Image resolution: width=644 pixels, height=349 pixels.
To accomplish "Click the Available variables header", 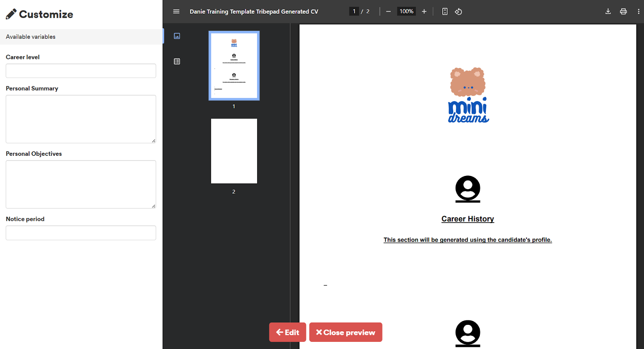I will click(82, 37).
